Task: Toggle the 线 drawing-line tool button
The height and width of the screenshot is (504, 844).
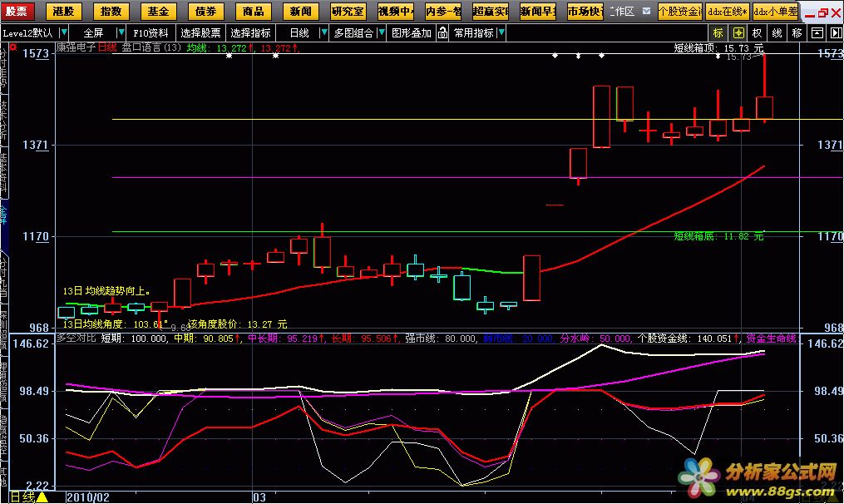Action: 777,32
